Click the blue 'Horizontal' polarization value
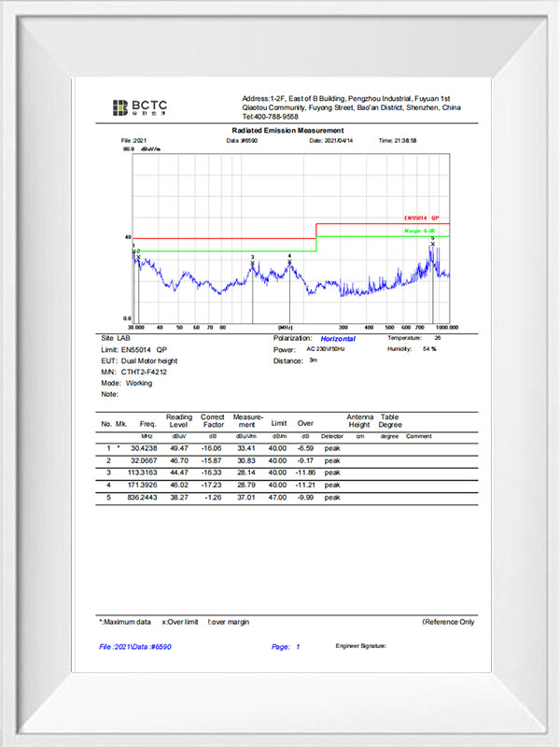This screenshot has width=560, height=747. 338,339
